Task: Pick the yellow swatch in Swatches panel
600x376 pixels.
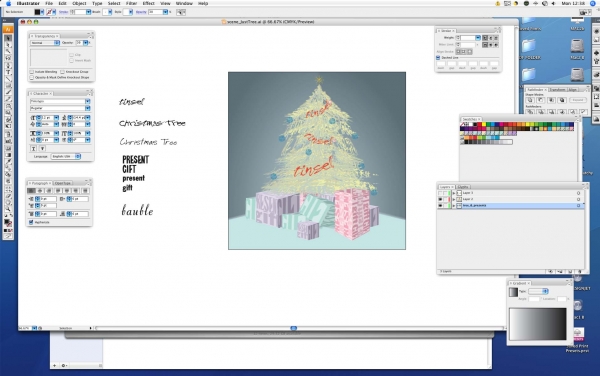Action: (x=484, y=124)
